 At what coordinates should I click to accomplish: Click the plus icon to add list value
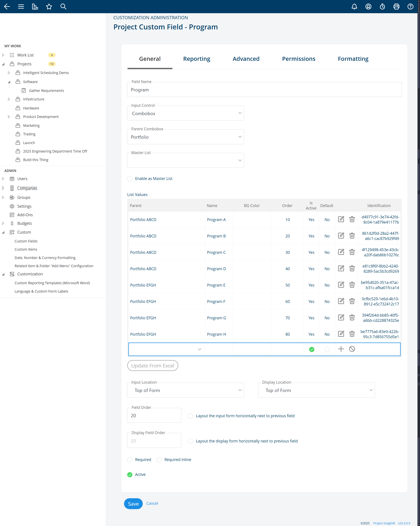click(x=341, y=349)
